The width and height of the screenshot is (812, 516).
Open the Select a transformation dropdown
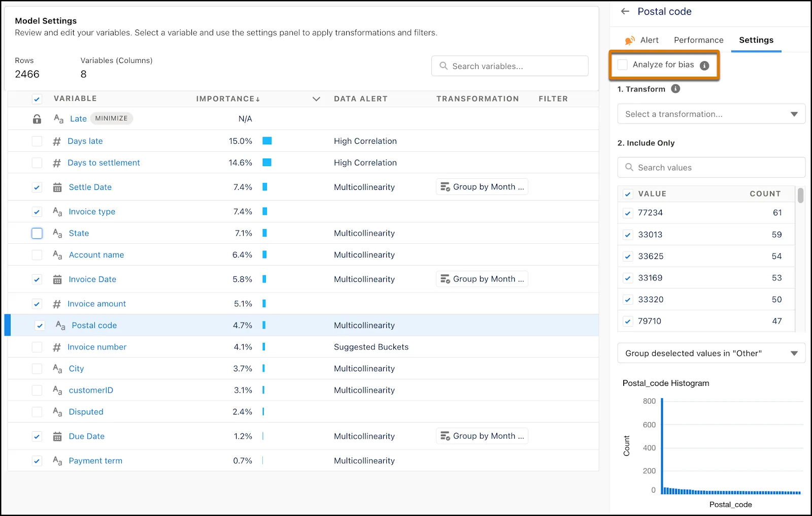pos(711,114)
